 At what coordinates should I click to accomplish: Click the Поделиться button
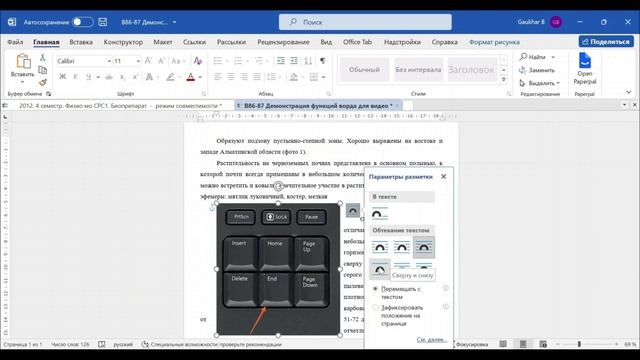pos(606,42)
